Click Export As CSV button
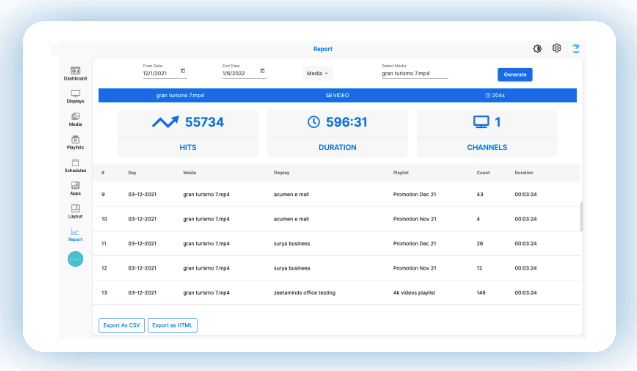The width and height of the screenshot is (637, 371). (121, 325)
